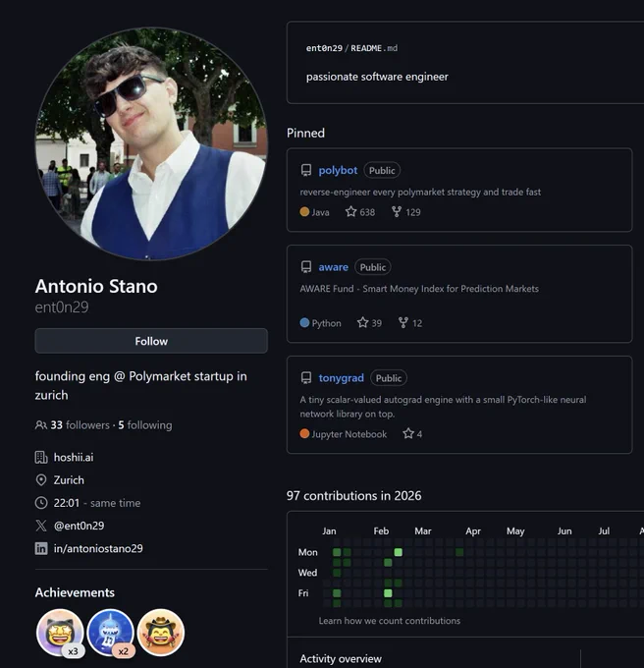Open the polybot repository link
The image size is (644, 668).
(338, 170)
